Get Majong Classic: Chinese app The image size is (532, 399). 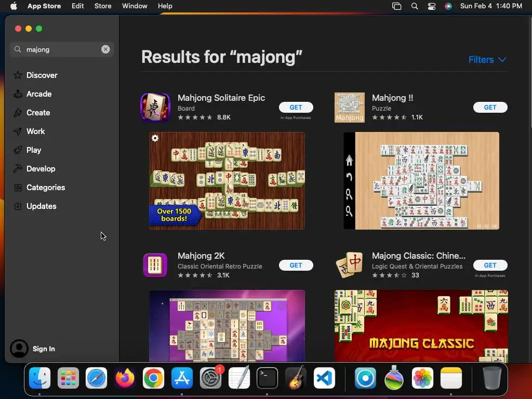(490, 265)
